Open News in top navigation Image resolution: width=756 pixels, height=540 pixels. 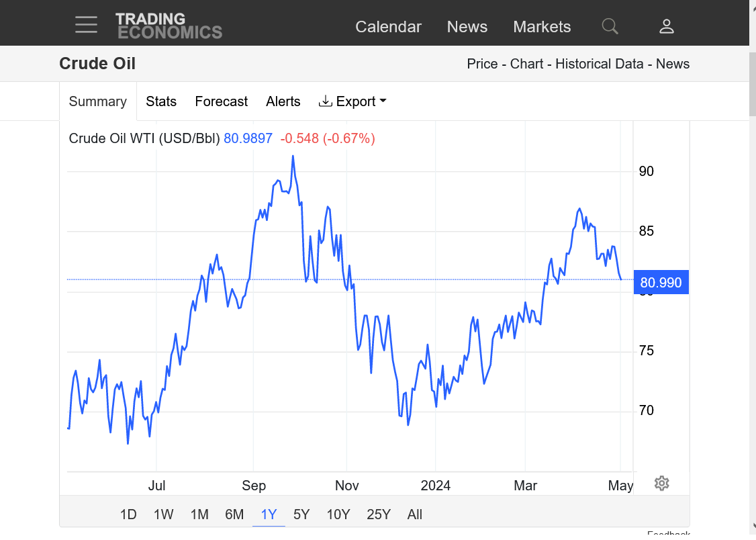tap(467, 26)
